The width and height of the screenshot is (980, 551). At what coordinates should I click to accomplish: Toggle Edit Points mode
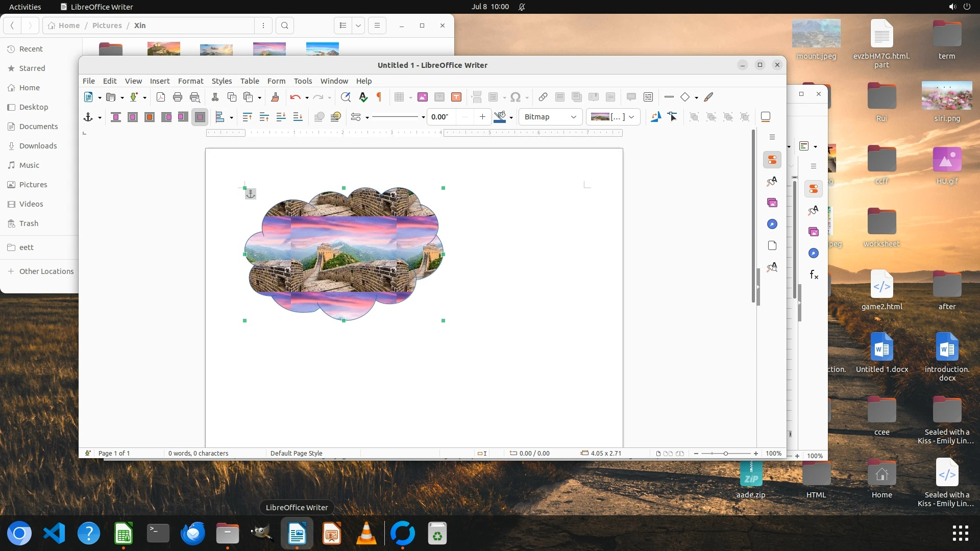(x=673, y=117)
